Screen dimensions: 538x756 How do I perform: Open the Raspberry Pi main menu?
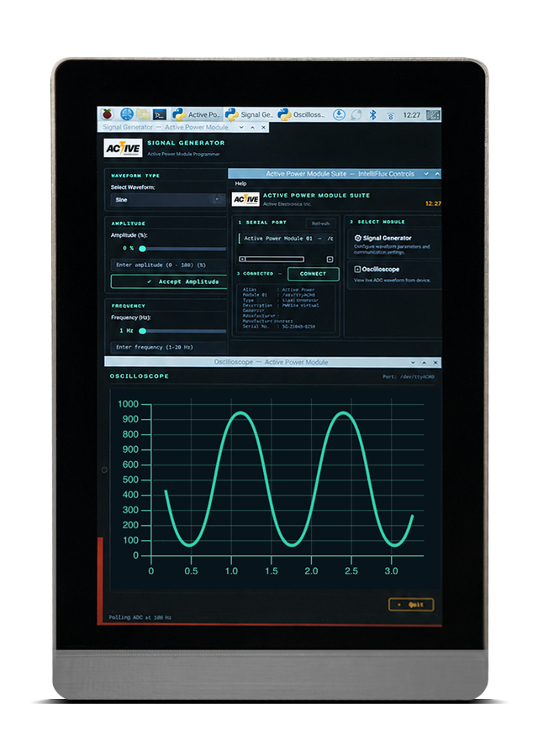pyautogui.click(x=107, y=114)
